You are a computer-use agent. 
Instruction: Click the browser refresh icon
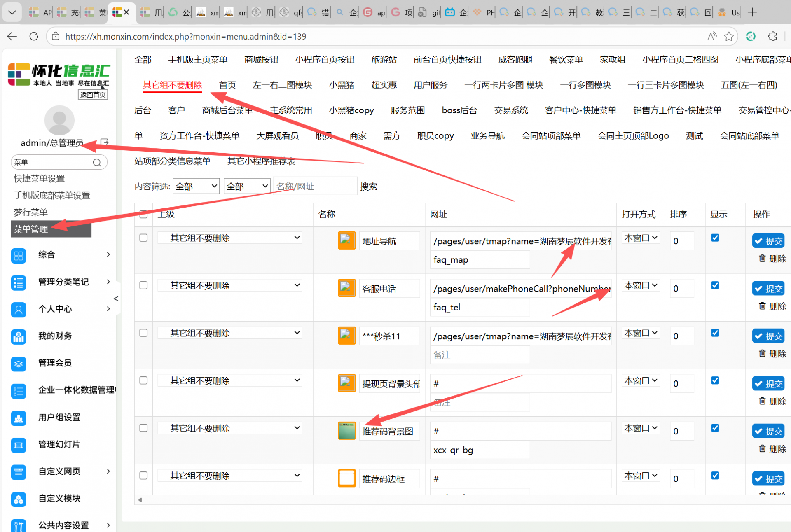point(34,36)
